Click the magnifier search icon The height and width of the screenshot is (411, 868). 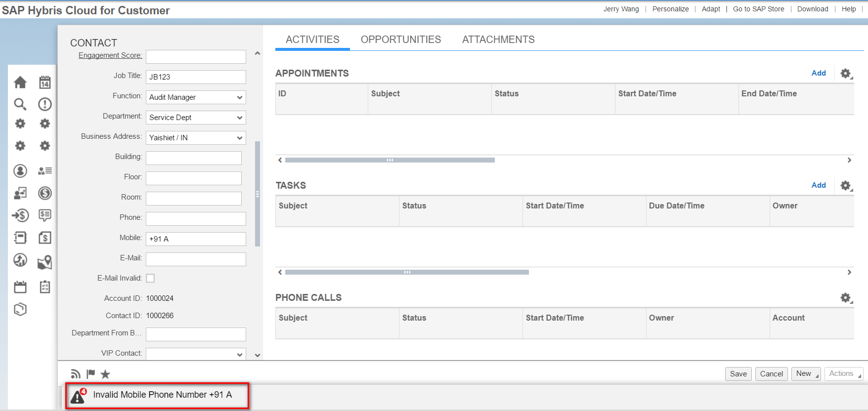[20, 104]
